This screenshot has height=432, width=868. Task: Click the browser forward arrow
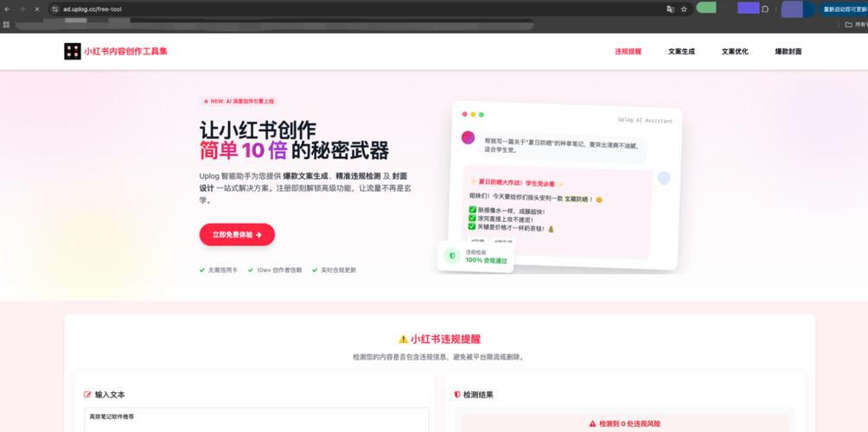[22, 10]
